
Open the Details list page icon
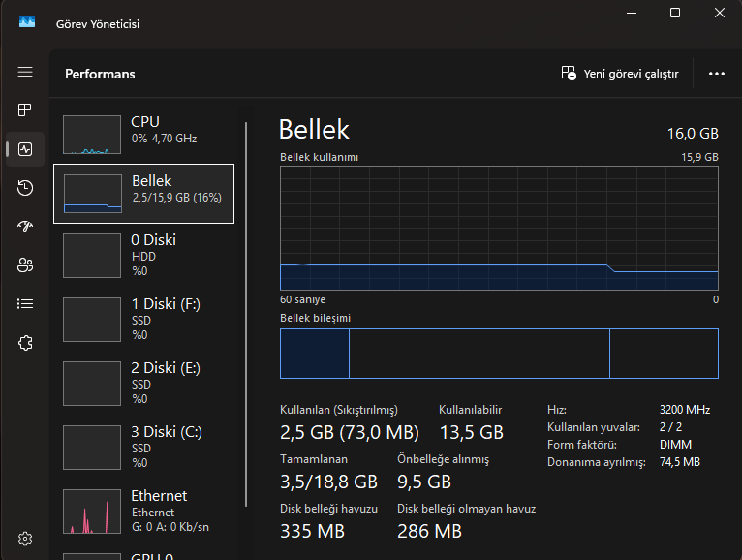point(25,303)
